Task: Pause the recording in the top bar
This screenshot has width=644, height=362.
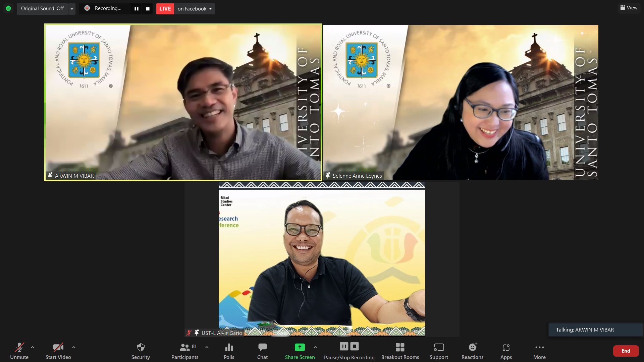Action: (x=137, y=9)
